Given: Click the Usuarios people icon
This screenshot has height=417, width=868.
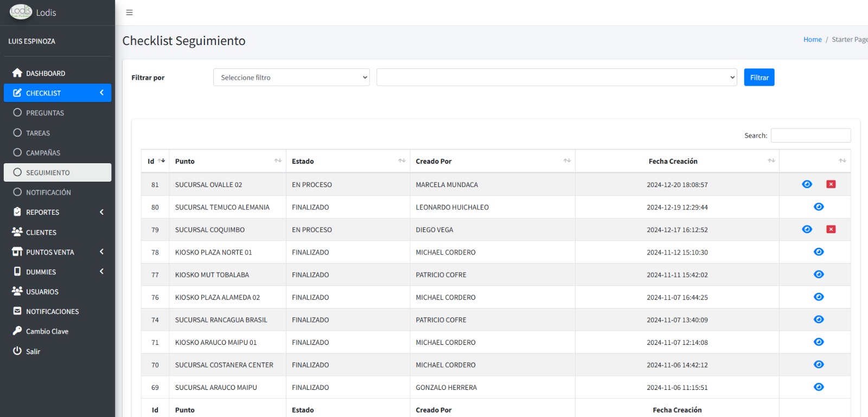Looking at the screenshot, I should point(17,291).
